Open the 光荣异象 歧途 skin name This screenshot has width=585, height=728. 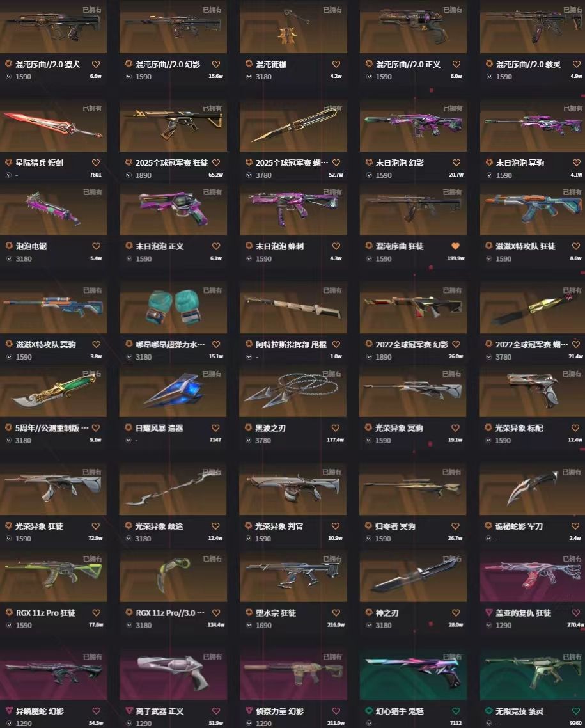tap(159, 526)
